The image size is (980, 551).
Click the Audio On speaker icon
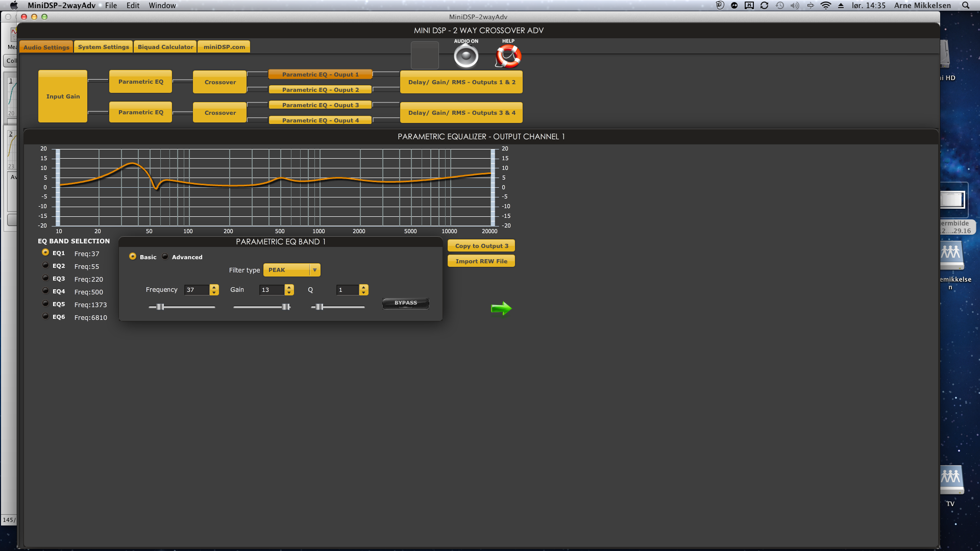pyautogui.click(x=466, y=56)
